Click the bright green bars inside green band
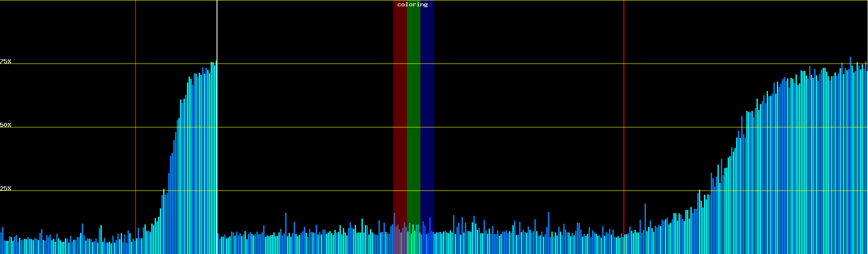 (413, 239)
